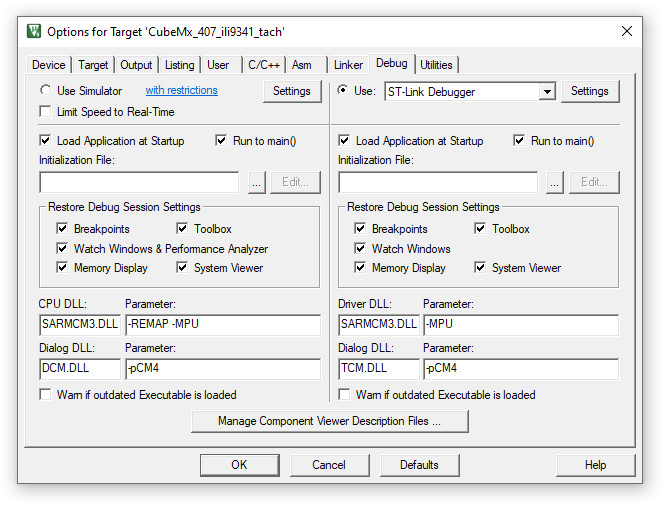The width and height of the screenshot is (664, 506).
Task: Click hardware Initialization File field
Action: [x=438, y=182]
